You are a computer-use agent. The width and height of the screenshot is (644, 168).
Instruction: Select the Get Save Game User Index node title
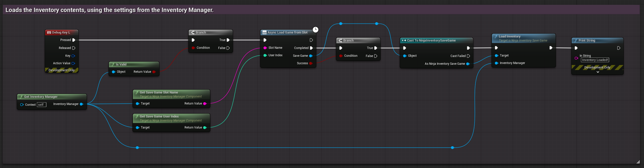(159, 116)
